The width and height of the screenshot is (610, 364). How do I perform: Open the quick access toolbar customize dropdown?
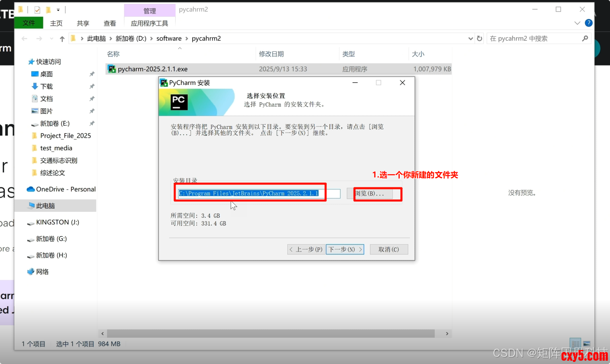click(x=58, y=9)
